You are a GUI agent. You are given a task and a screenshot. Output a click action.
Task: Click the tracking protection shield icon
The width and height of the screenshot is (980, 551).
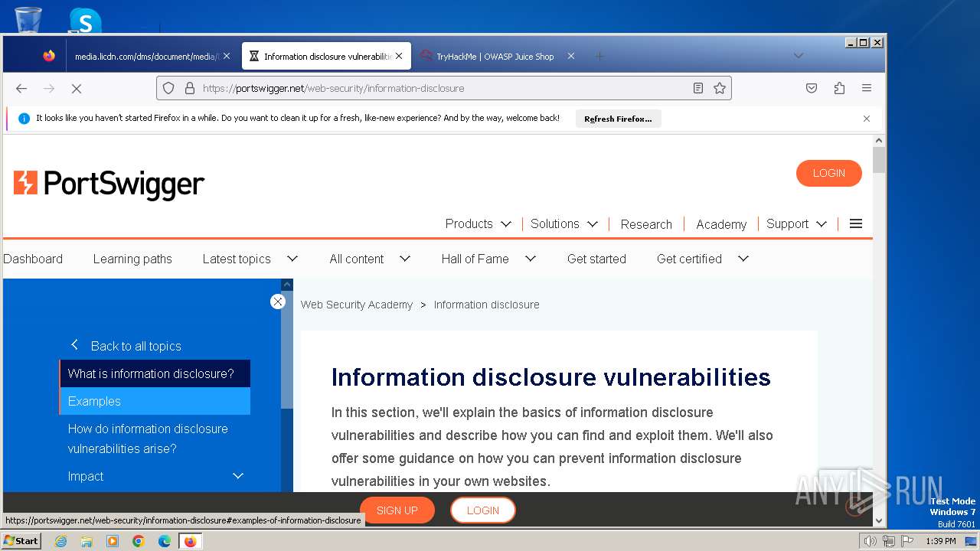169,88
